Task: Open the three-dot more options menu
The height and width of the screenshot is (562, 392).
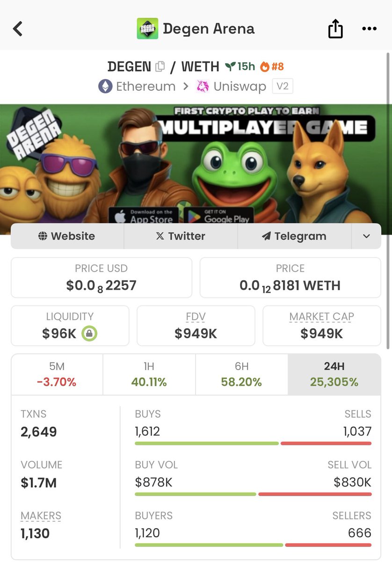Action: [370, 29]
